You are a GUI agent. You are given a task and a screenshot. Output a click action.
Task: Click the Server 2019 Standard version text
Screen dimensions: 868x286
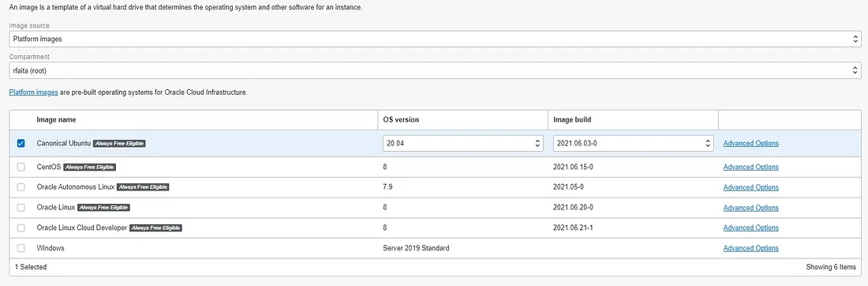(416, 248)
